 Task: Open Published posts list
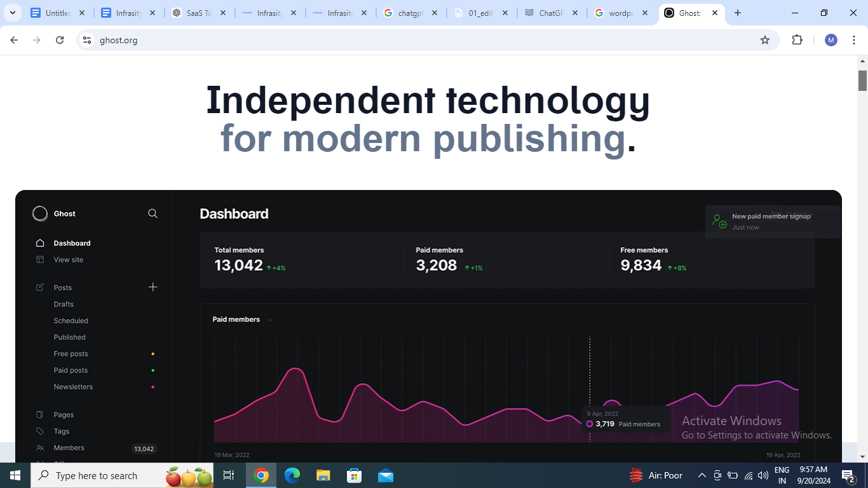pos(70,337)
